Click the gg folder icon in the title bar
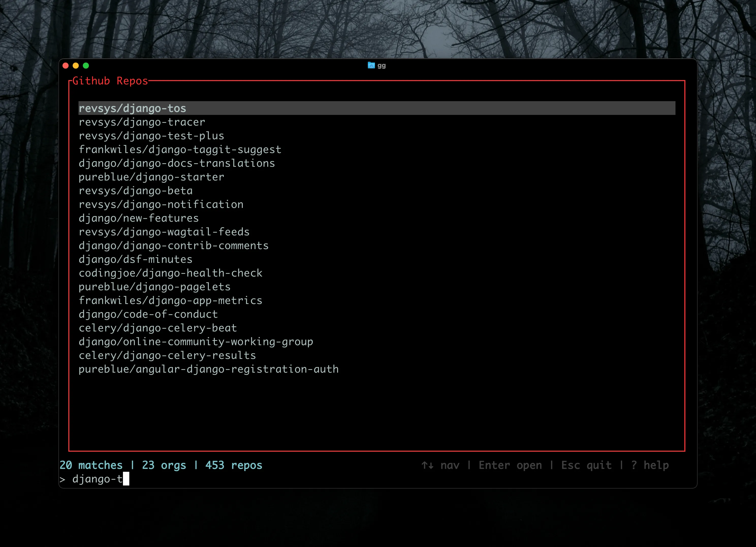Screen dimensions: 756x547 tap(371, 65)
